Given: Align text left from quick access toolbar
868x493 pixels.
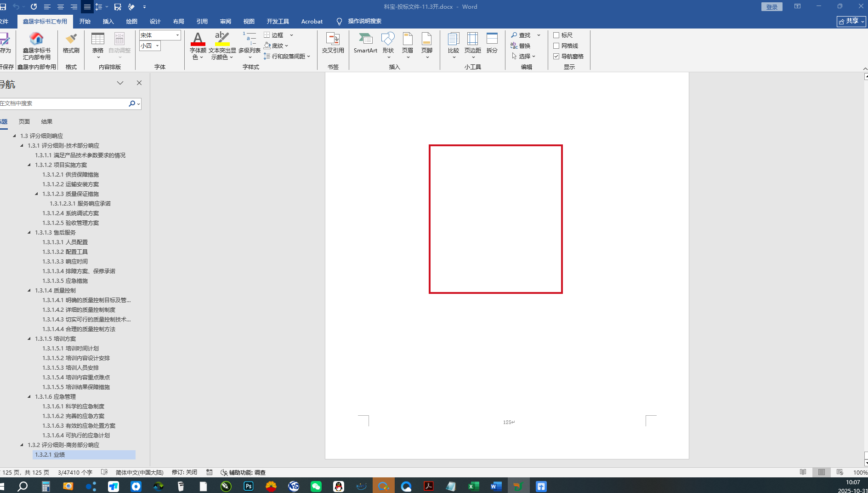Looking at the screenshot, I should pos(47,7).
